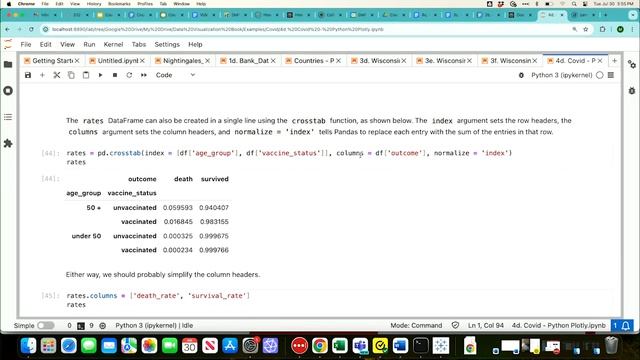The image size is (640, 360).
Task: Interrupt the kernel with the stop icon
Action: [115, 75]
